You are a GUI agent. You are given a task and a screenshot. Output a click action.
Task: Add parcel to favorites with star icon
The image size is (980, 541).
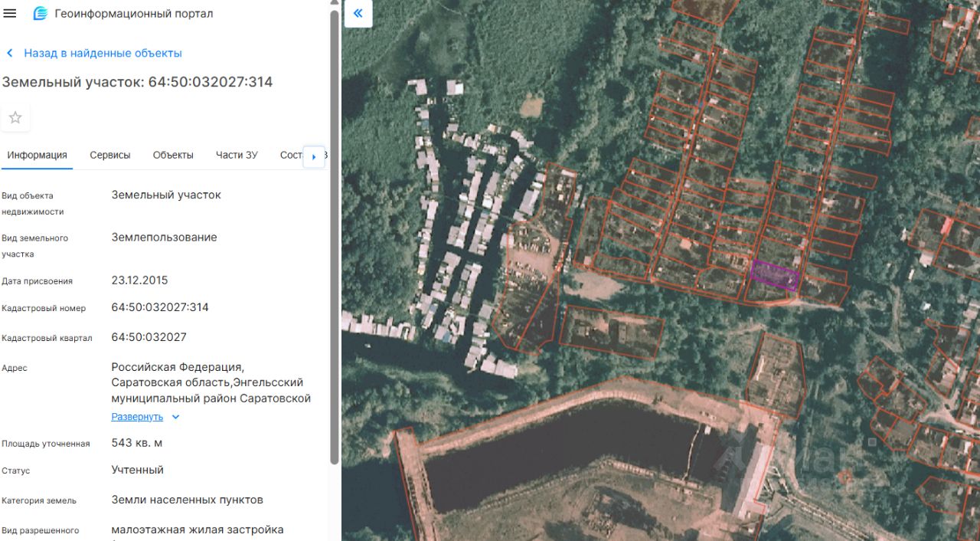pos(15,118)
